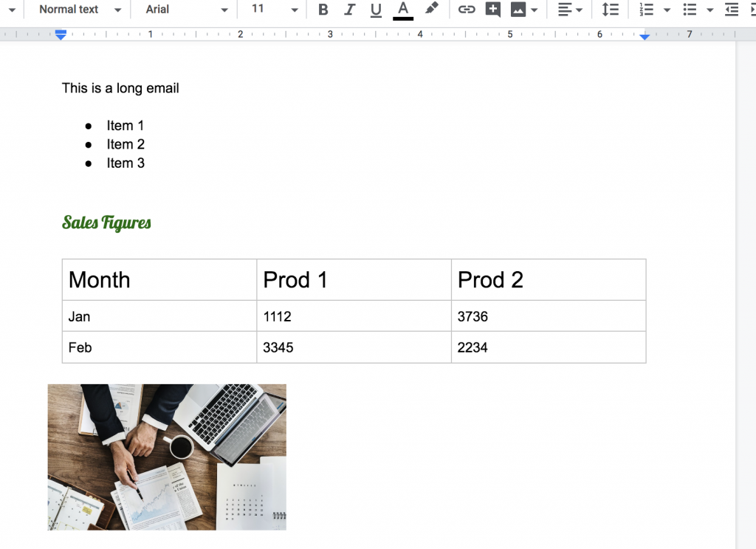Add a comment with plus icon

[492, 10]
